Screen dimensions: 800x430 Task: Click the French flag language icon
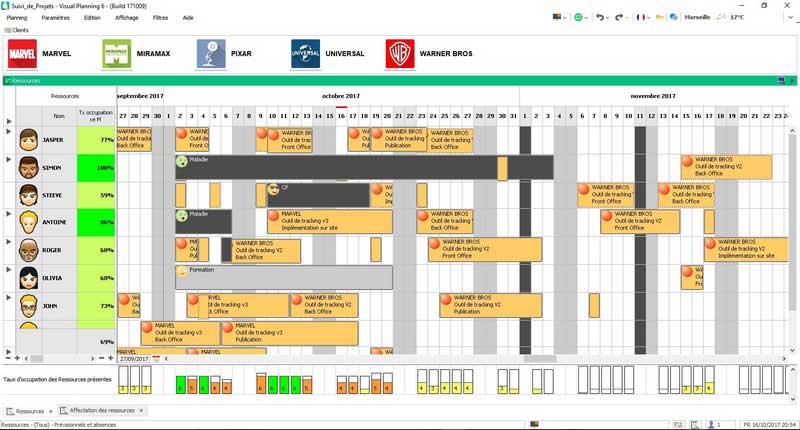(x=640, y=17)
